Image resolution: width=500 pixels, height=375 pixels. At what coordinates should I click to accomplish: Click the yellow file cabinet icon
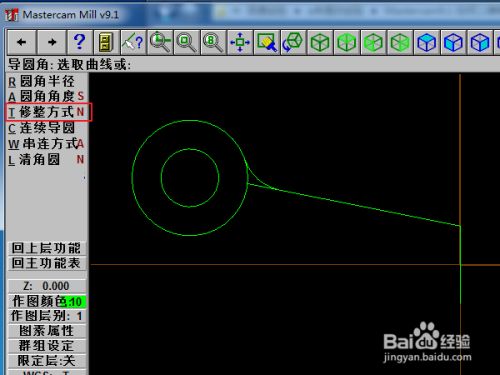pos(106,42)
